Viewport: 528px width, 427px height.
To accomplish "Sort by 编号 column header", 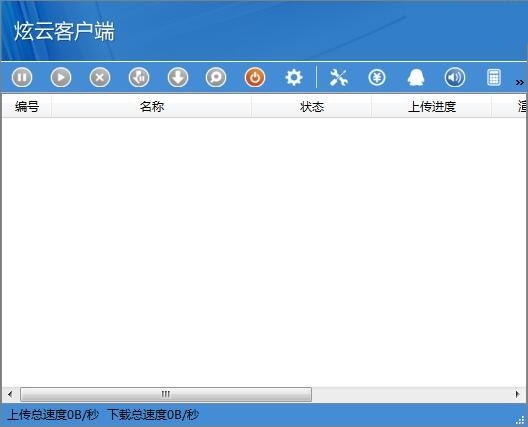I will click(27, 107).
